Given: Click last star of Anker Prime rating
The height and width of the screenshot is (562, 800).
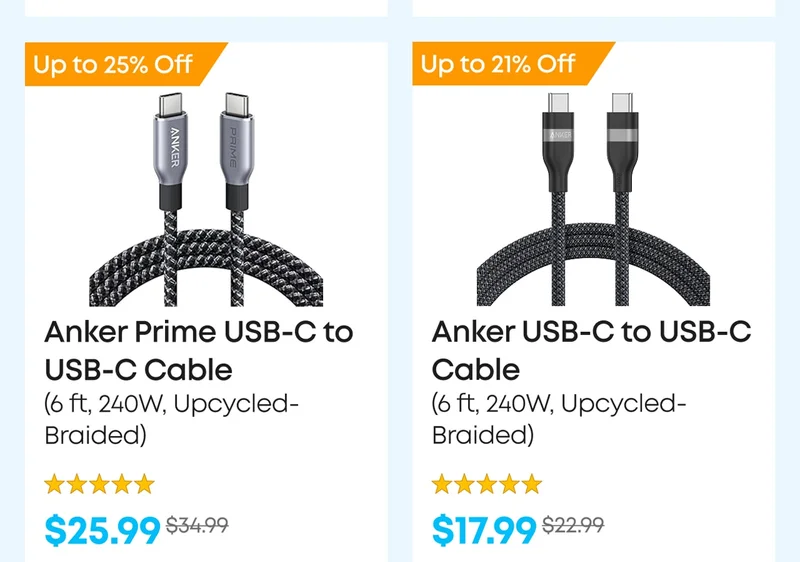Looking at the screenshot, I should 144,485.
